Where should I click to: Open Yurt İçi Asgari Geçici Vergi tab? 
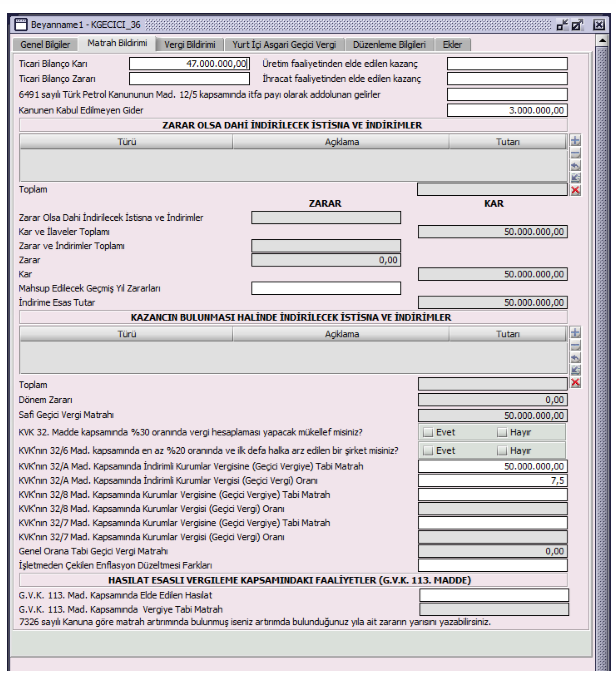pos(284,44)
